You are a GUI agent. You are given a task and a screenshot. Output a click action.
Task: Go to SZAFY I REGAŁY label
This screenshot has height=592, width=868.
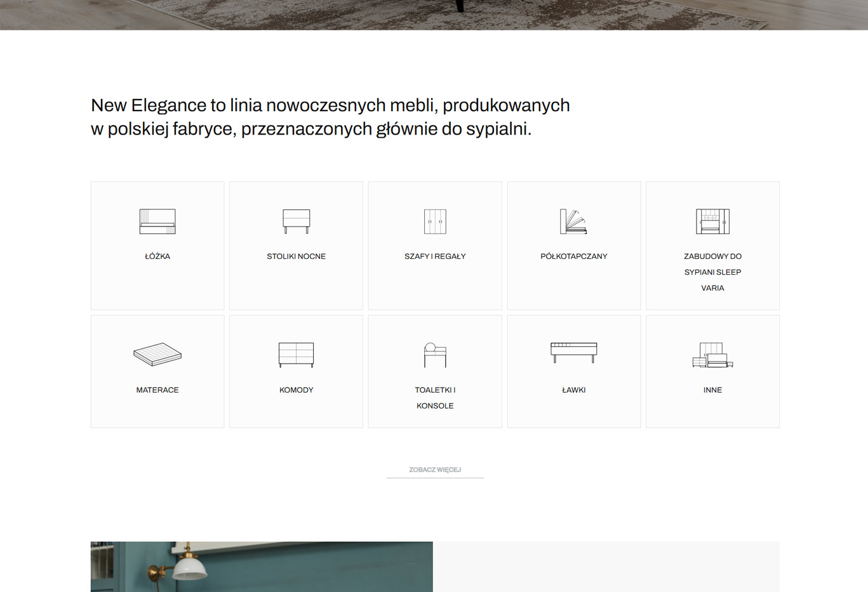point(435,256)
